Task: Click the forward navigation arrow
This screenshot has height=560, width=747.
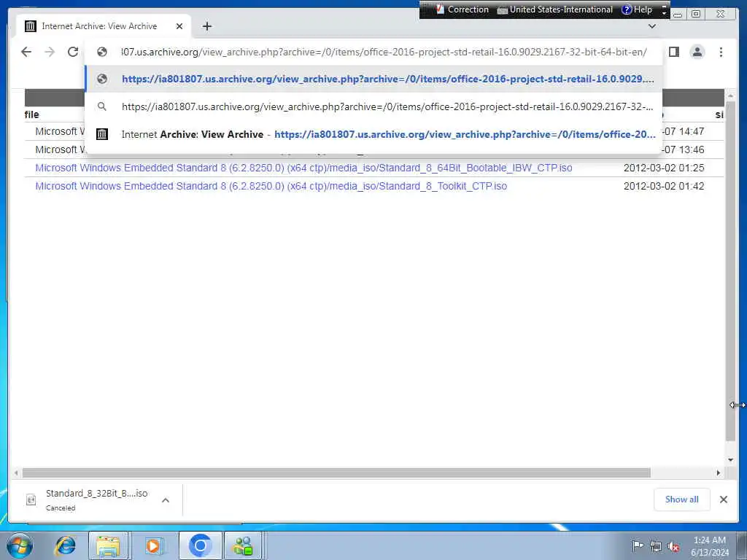Action: tap(50, 52)
